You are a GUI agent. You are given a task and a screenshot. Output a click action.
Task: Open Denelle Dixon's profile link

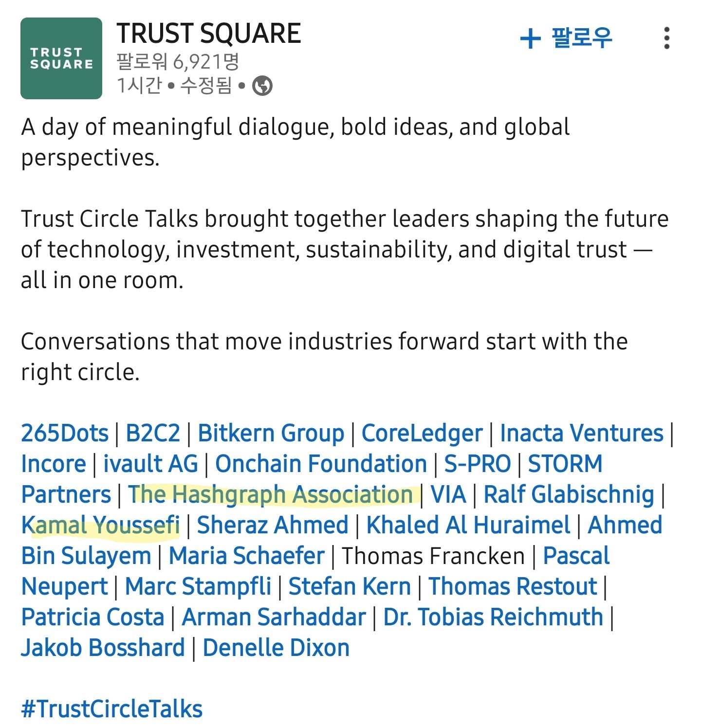click(276, 648)
